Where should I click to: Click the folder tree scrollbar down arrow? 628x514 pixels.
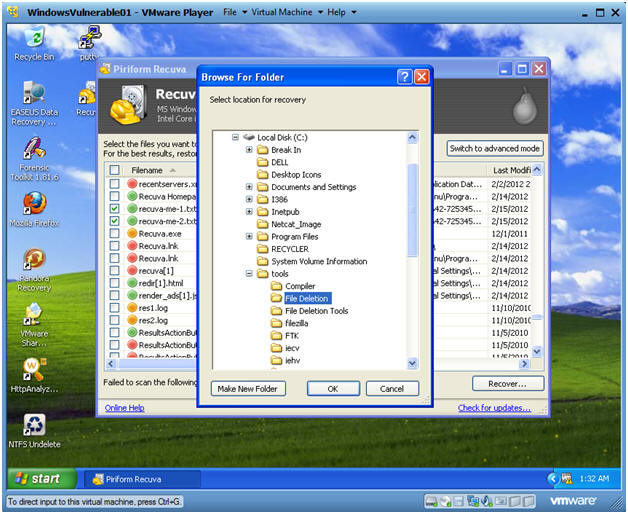tap(413, 363)
